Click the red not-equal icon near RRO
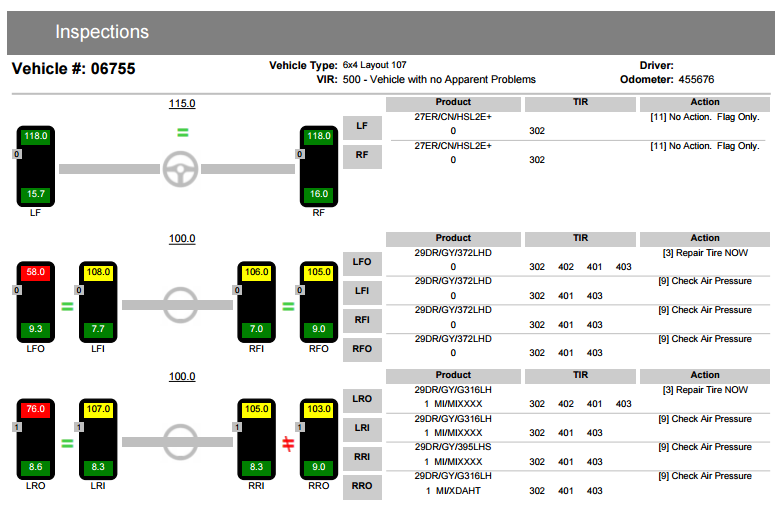 288,443
